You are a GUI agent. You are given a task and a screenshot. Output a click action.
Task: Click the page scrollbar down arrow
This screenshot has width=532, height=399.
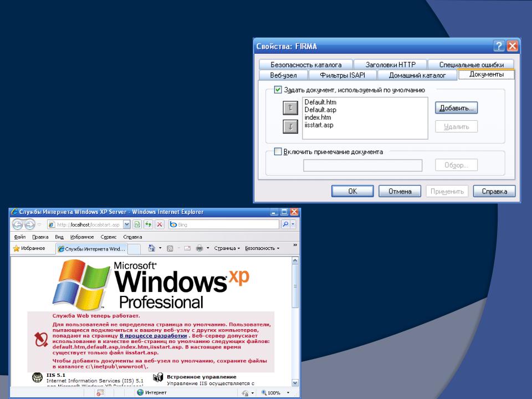click(x=295, y=382)
